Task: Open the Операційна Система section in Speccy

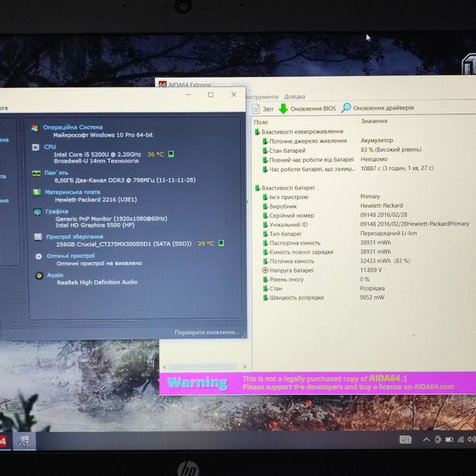Action: tap(73, 127)
